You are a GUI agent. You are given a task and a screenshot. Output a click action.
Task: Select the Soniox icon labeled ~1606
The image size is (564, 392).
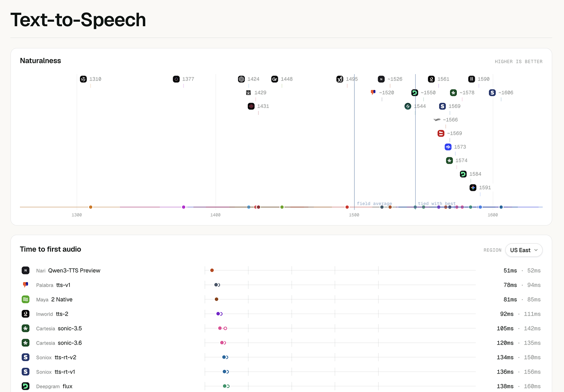coord(492,93)
